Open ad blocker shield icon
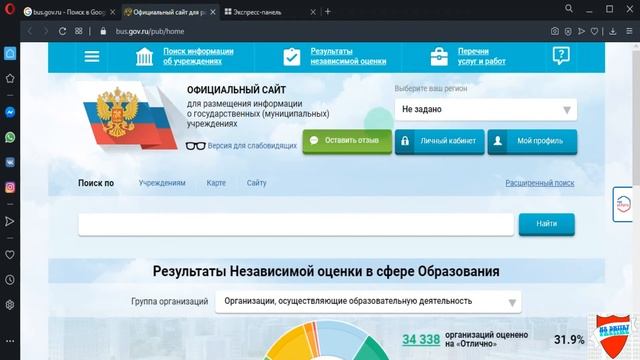This screenshot has height=360, width=640. 568,31
